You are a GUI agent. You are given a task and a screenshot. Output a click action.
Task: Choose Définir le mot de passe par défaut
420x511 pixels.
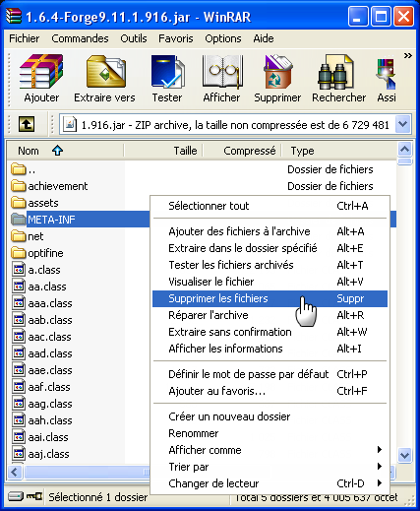click(270, 374)
